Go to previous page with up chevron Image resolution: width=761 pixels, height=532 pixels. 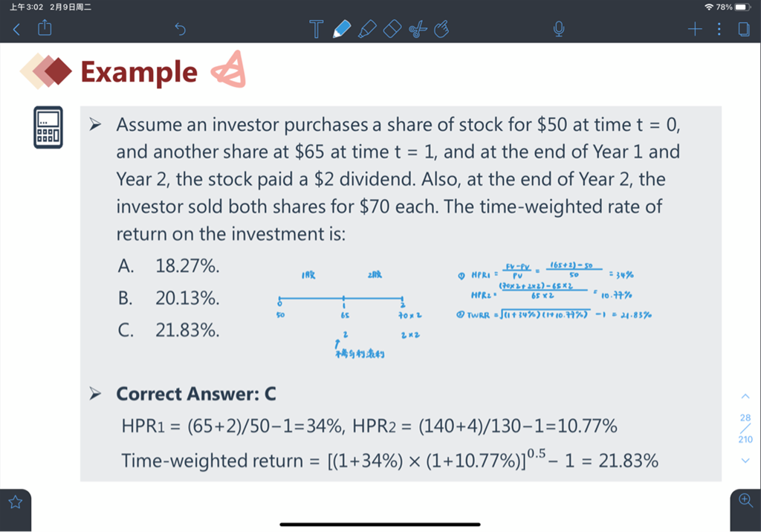[x=745, y=397]
